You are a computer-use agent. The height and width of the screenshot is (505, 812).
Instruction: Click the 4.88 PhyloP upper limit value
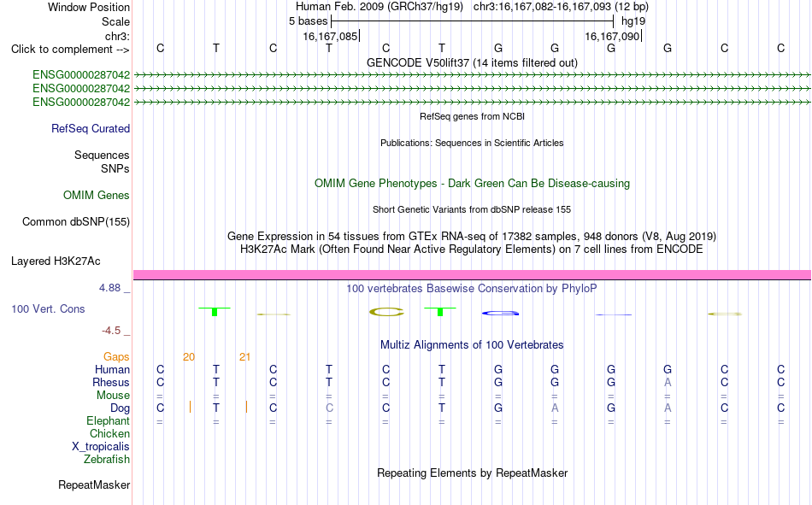(109, 288)
